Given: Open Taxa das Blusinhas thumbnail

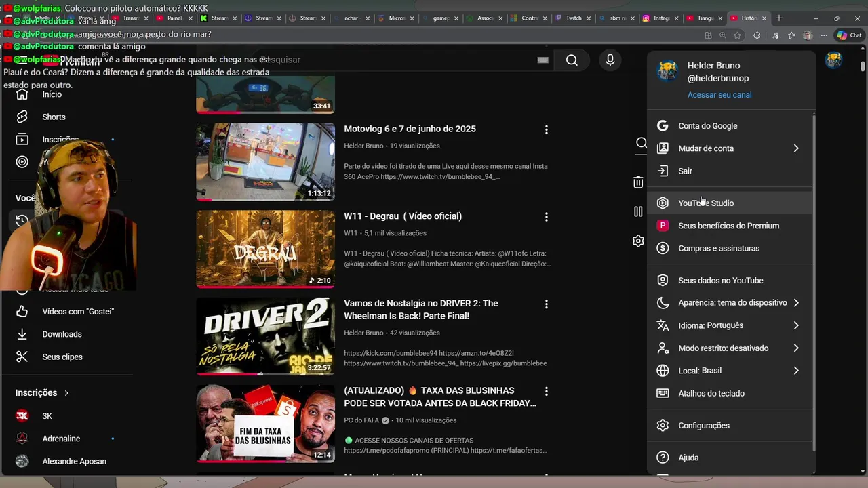Looking at the screenshot, I should (265, 424).
